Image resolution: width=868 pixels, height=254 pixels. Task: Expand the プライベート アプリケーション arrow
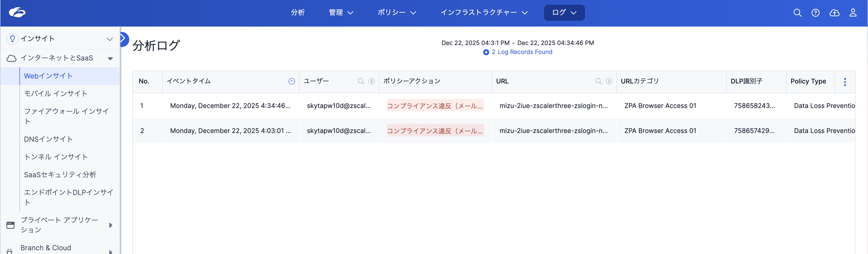point(111,225)
